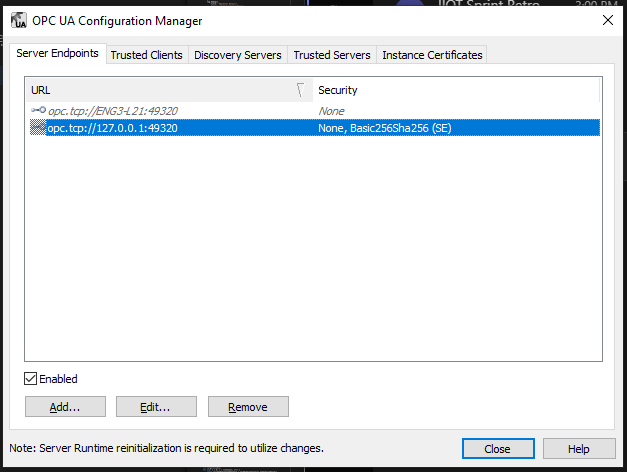Open Help for the configuration manager

tap(579, 448)
